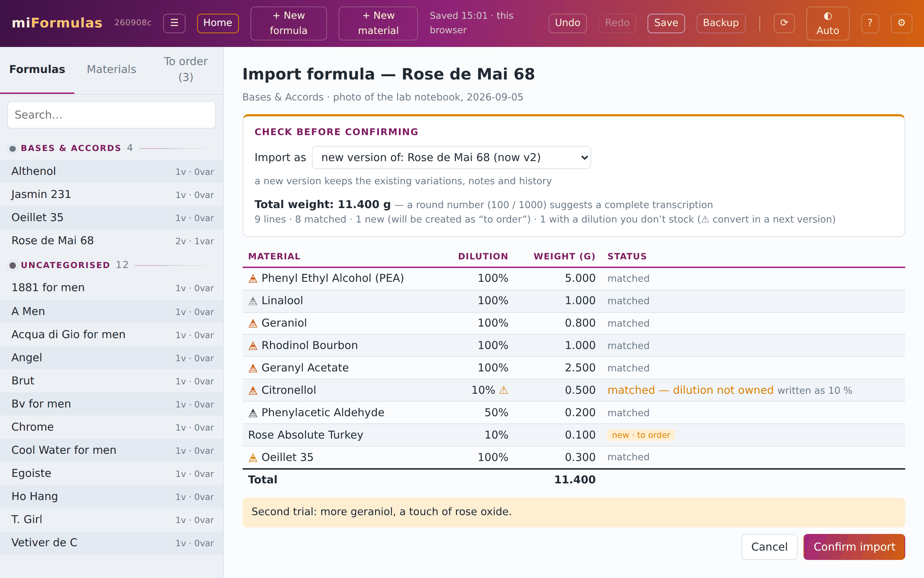Open the Vetiver de C formula
This screenshot has height=578, width=924.
tap(112, 543)
